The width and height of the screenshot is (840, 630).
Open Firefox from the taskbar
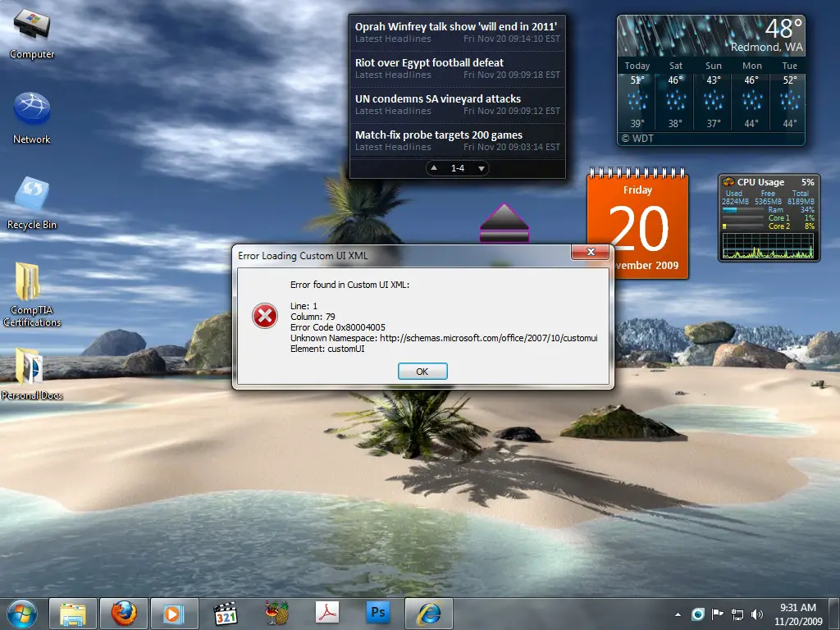pos(124,614)
